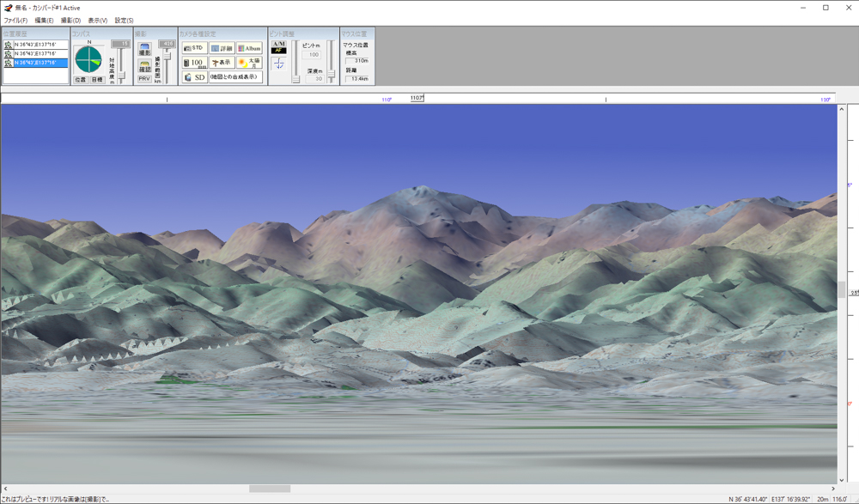Click the PRV preview button
The height and width of the screenshot is (504, 859).
coord(144,79)
